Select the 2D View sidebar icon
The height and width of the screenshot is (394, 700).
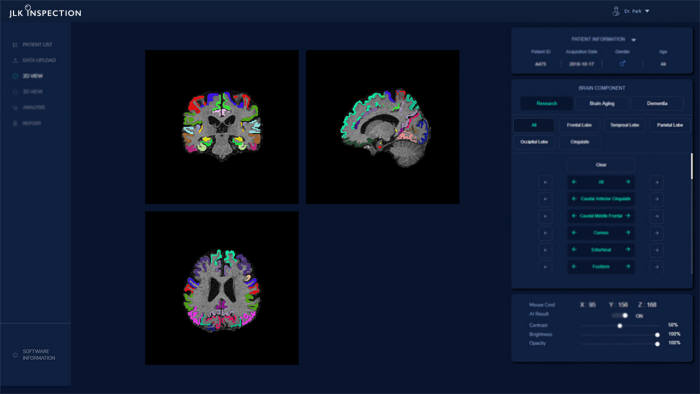click(15, 76)
